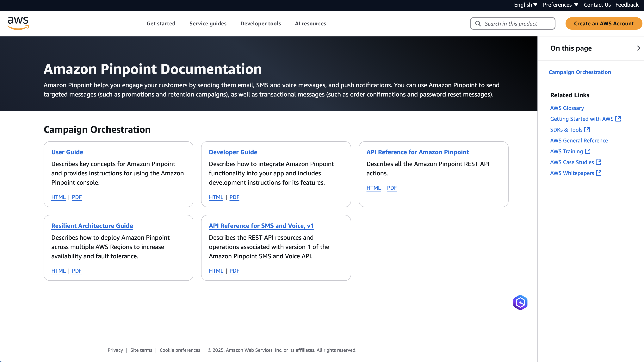The height and width of the screenshot is (362, 644).
Task: Click the search magnifier icon
Action: [478, 23]
